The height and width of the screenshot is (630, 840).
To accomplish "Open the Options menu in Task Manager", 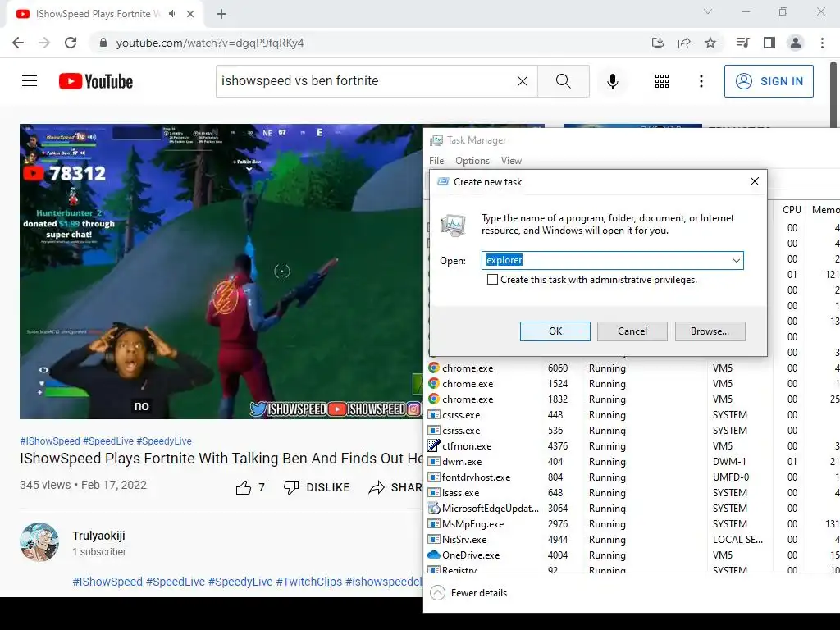I will (472, 161).
